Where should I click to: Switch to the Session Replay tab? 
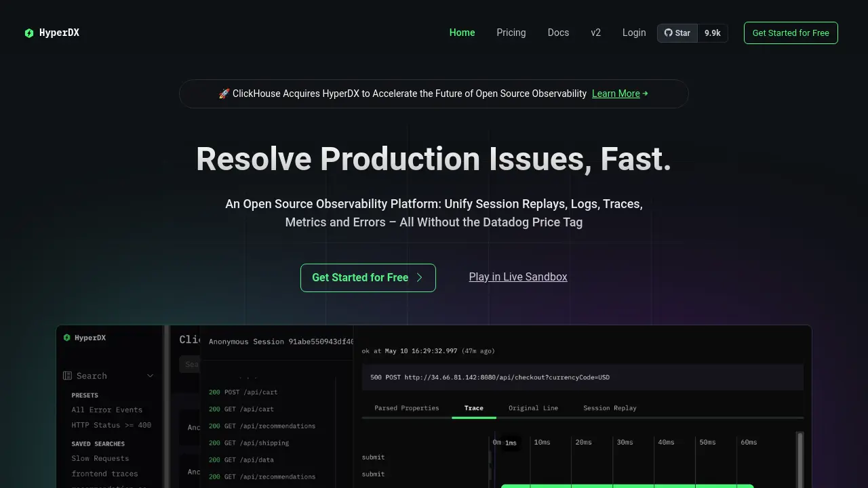pos(610,408)
